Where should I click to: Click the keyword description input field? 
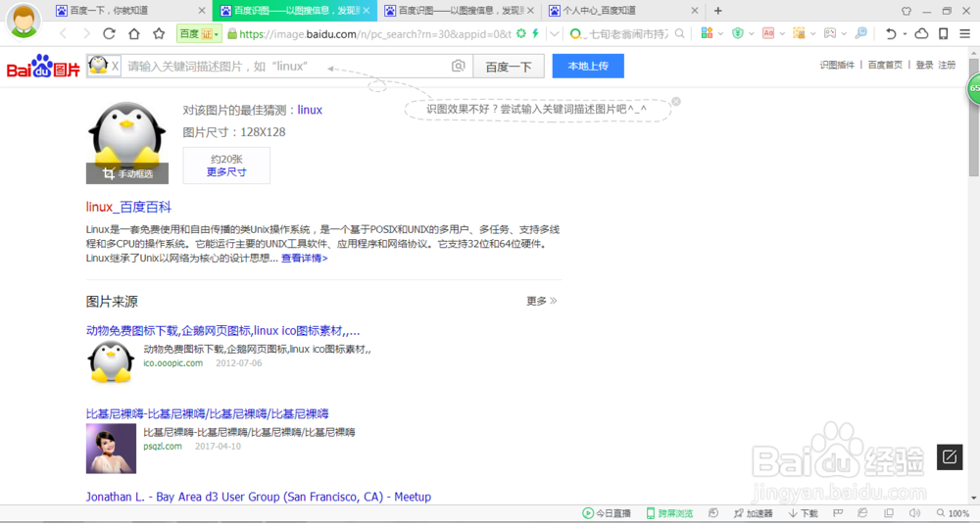[284, 67]
